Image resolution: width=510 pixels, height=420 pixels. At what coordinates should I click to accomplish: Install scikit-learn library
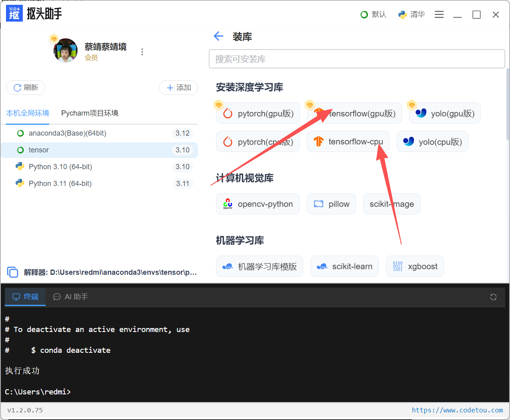click(x=344, y=266)
